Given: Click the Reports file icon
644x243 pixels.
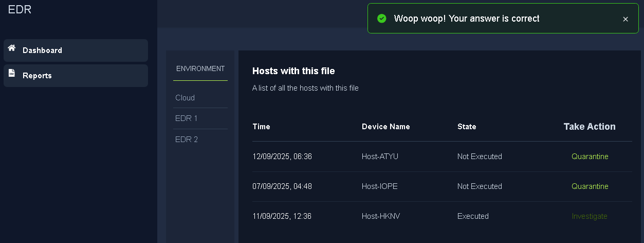Looking at the screenshot, I should point(12,74).
